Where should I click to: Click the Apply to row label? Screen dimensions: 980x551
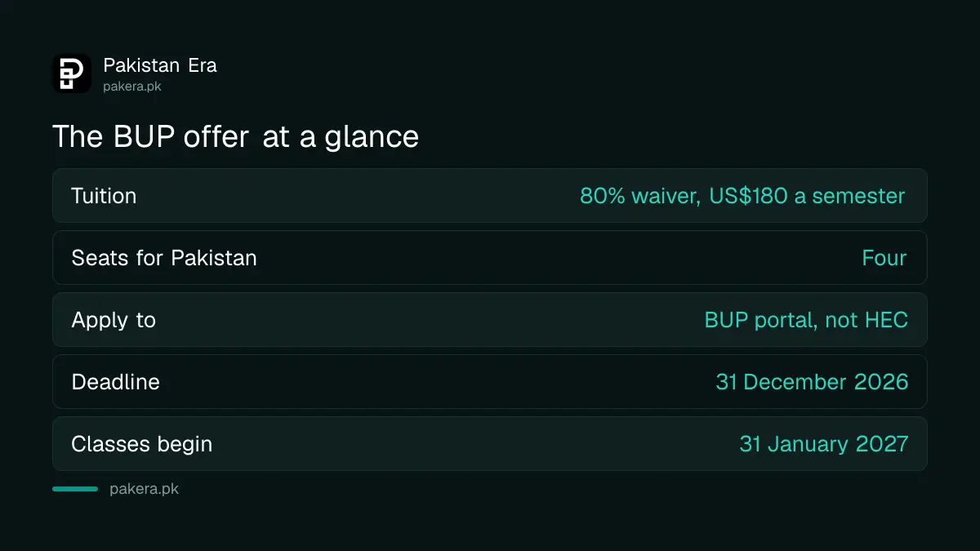coord(114,320)
